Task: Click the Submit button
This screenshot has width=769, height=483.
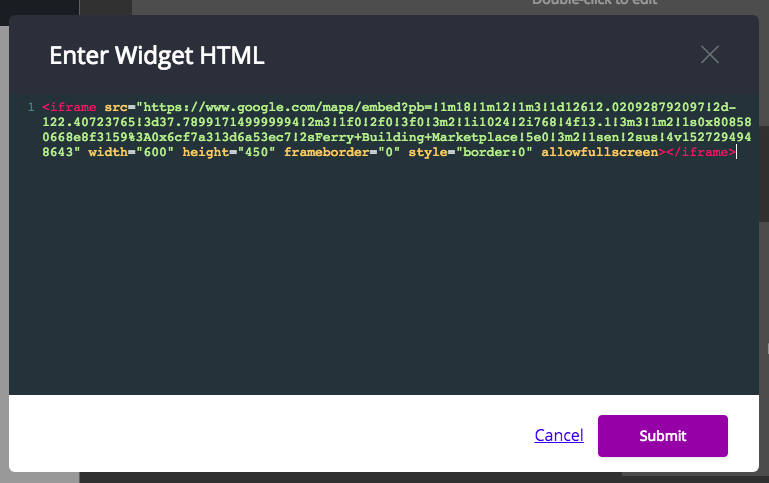Action: tap(663, 436)
